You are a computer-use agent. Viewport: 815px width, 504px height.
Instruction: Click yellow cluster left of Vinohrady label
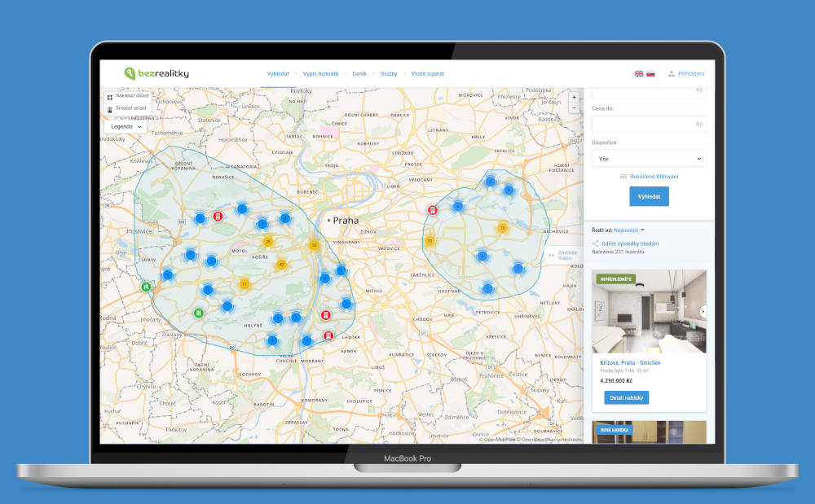pyautogui.click(x=314, y=245)
